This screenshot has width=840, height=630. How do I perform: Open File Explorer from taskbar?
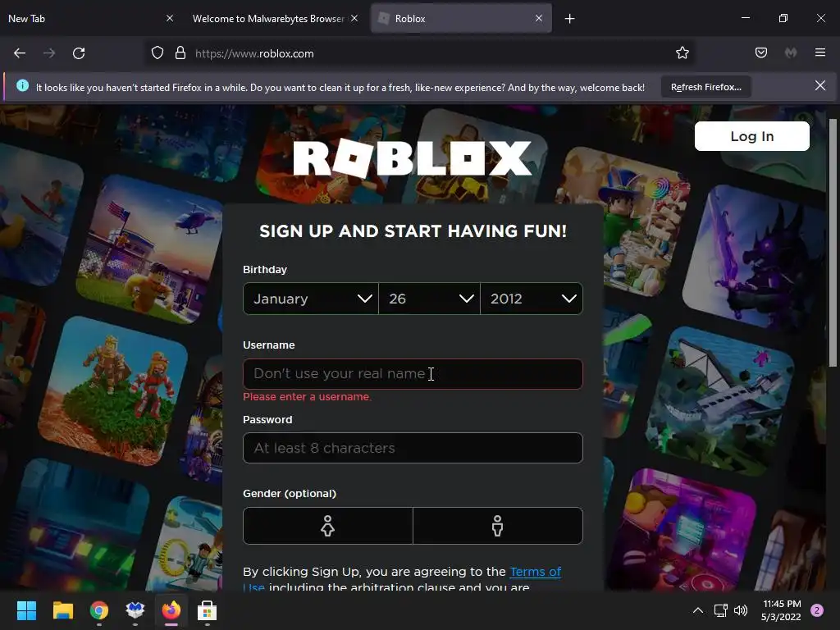click(62, 610)
